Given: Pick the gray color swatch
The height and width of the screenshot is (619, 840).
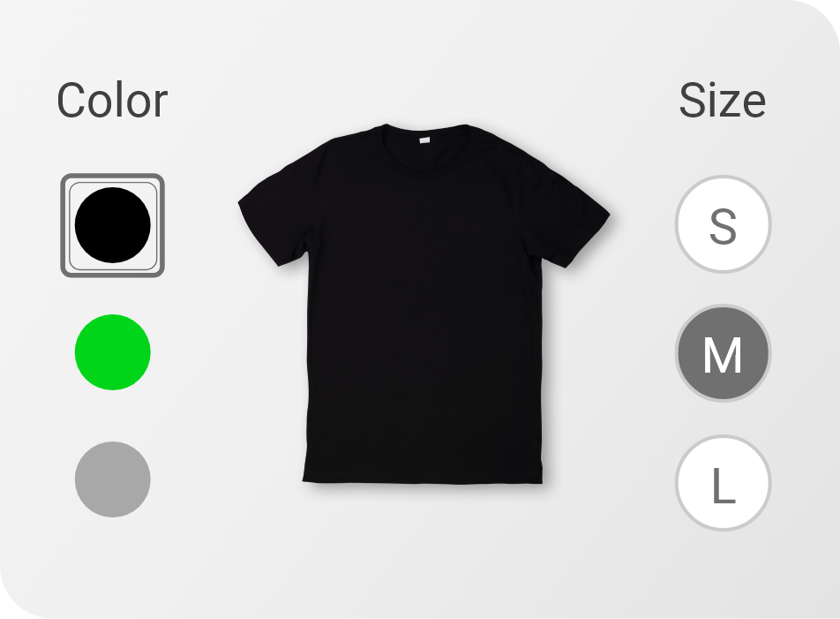Looking at the screenshot, I should (113, 479).
